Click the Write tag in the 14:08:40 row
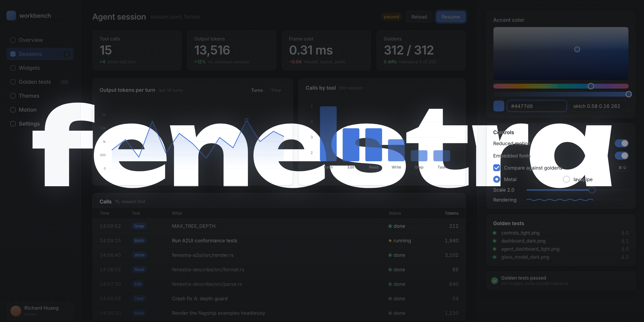Viewport: 644px width, 322px height. [140, 255]
